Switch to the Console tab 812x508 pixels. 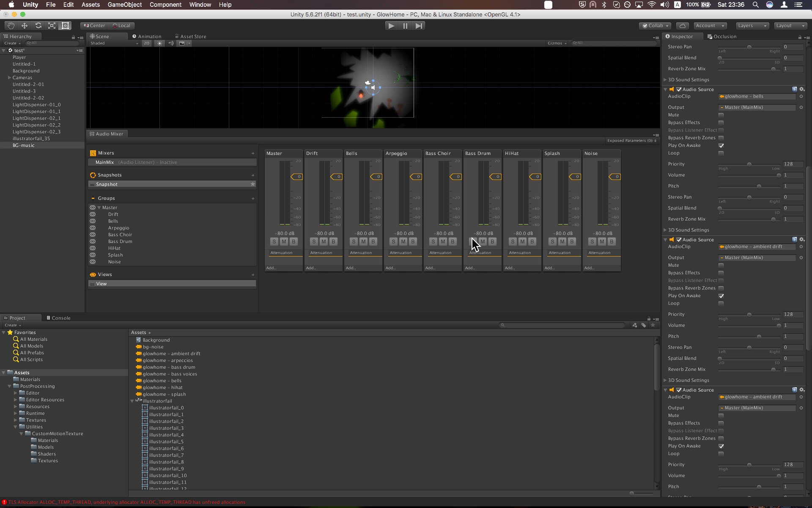coord(58,318)
